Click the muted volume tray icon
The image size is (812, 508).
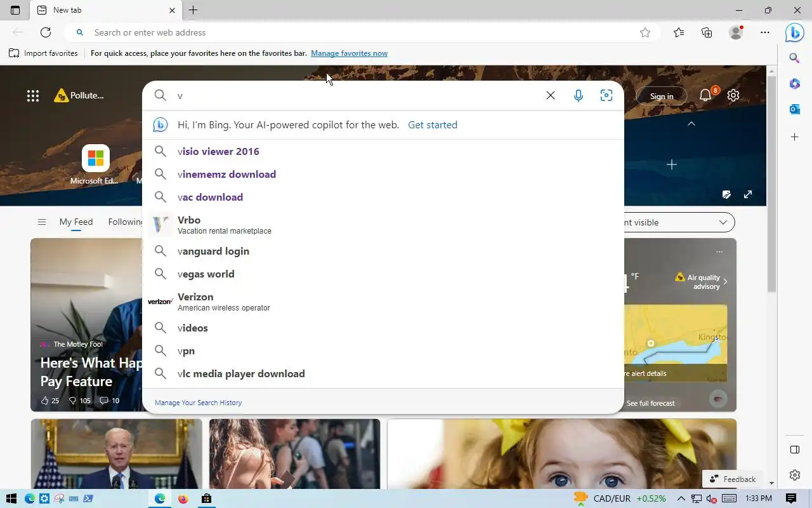click(x=712, y=498)
